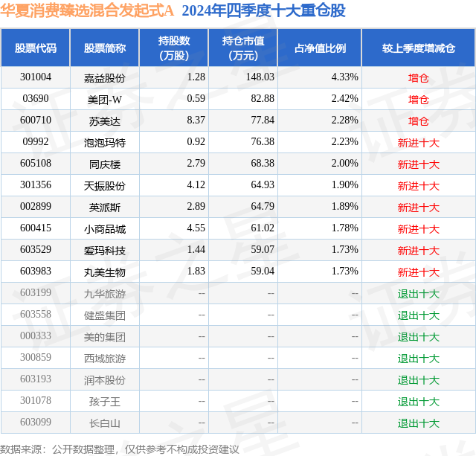Click the 持仓市值(万元) column header

(x=243, y=48)
